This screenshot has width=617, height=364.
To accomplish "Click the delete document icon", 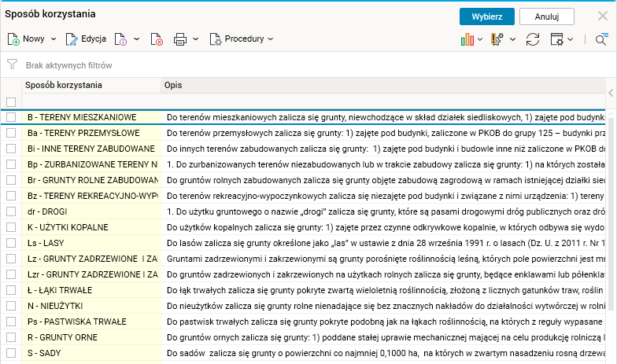I will point(157,39).
